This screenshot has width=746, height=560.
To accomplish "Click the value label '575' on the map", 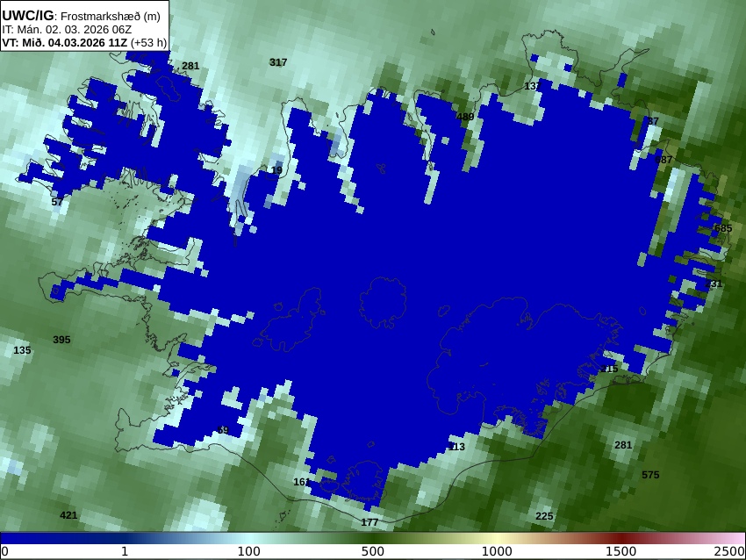I will point(650,475).
